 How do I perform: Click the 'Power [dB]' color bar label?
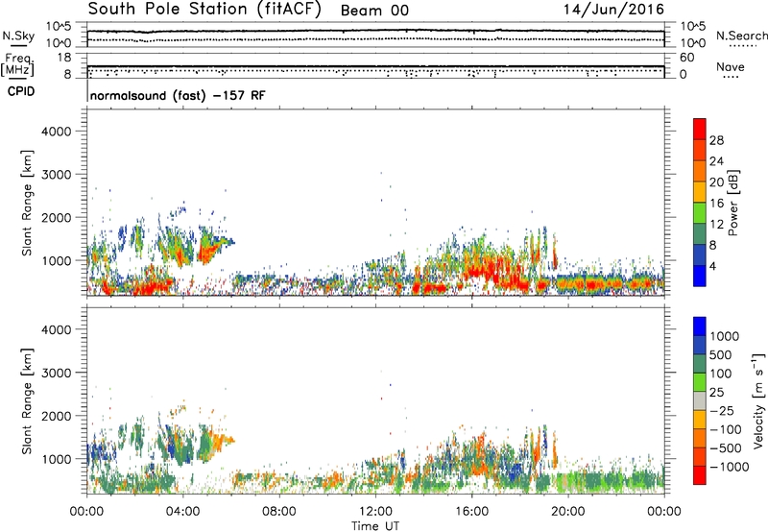[x=733, y=203]
